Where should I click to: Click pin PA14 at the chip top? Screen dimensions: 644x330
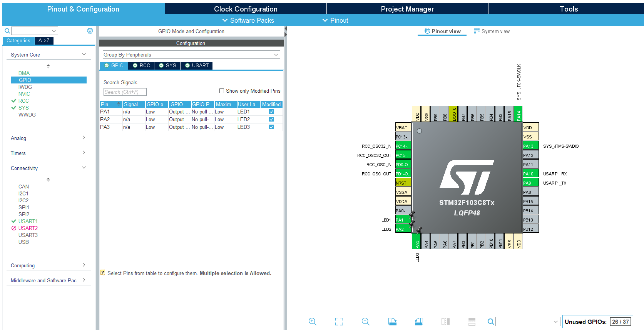[518, 114]
